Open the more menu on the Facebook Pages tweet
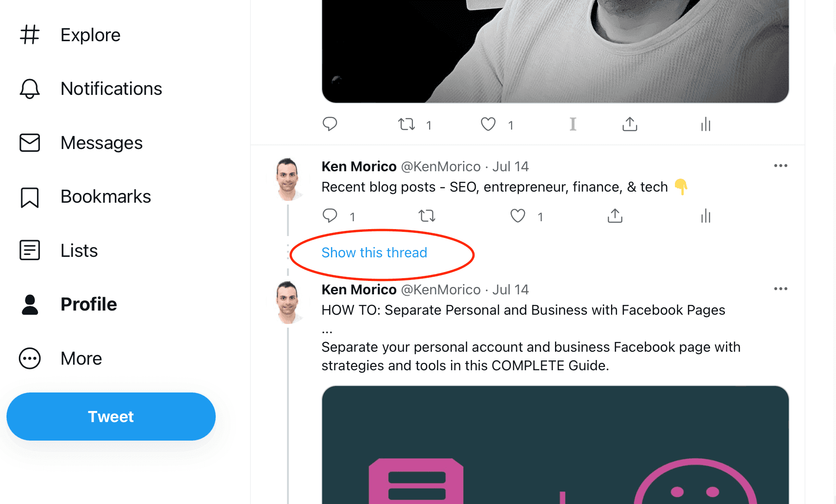The image size is (836, 504). 781,288
